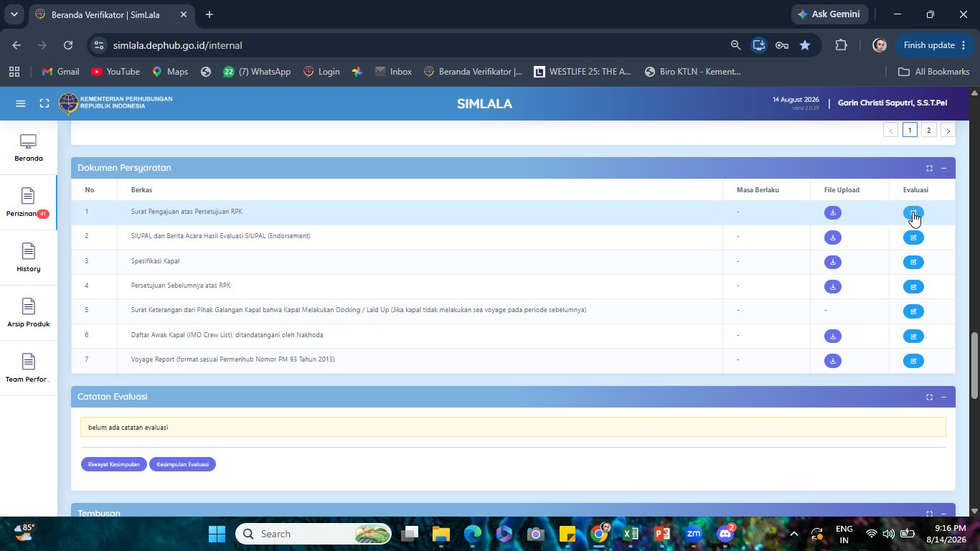Screen dimensions: 980x551
Task: Open the hamburger sidebar menu
Action: (x=21, y=103)
